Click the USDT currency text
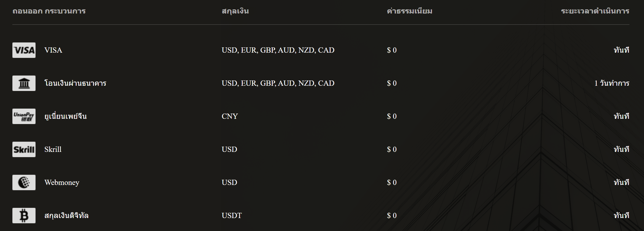Screen dimensions: 644x231 coord(232,216)
